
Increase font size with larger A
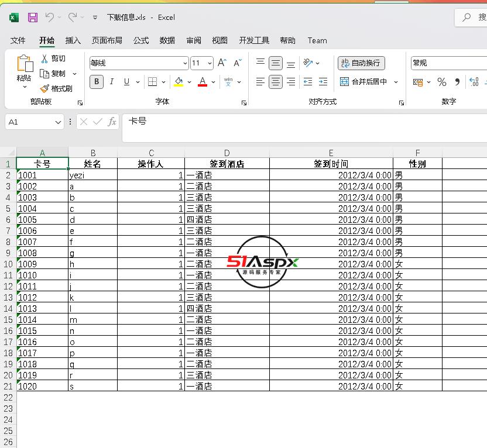pos(222,63)
